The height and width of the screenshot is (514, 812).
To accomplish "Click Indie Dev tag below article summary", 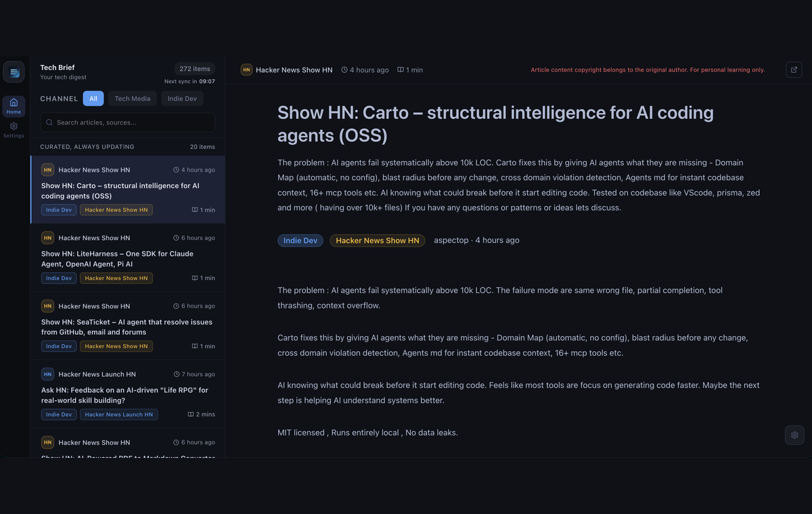I will tap(300, 240).
